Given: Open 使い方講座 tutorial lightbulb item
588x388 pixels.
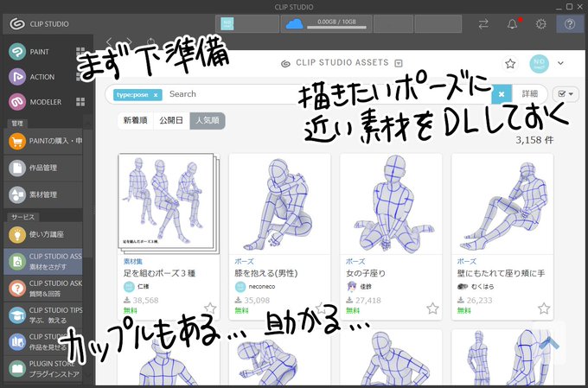Looking at the screenshot, I should tap(42, 235).
